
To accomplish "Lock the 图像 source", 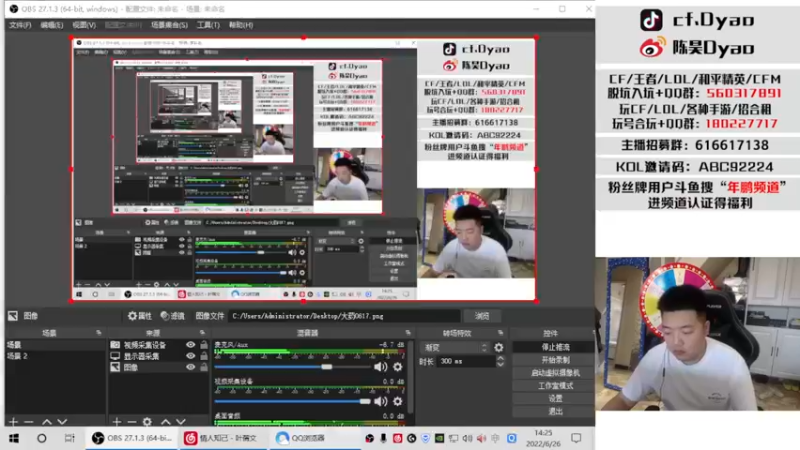I will tap(204, 367).
